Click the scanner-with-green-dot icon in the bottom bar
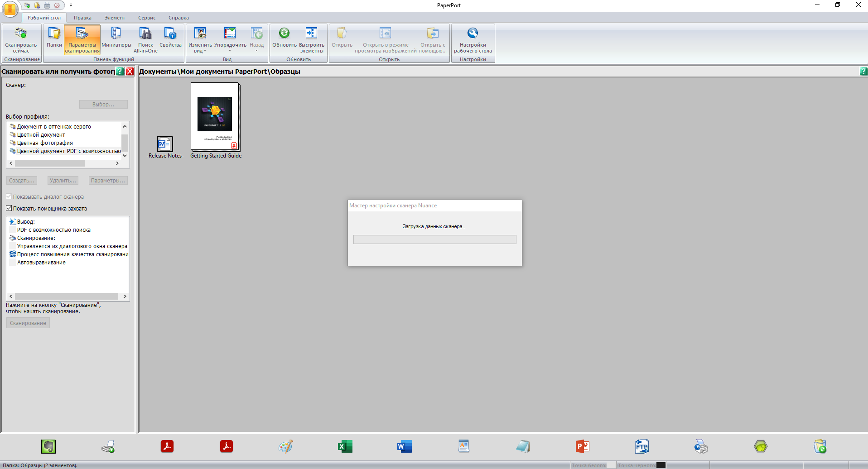Screen dimensions: 868x469 [x=108, y=447]
